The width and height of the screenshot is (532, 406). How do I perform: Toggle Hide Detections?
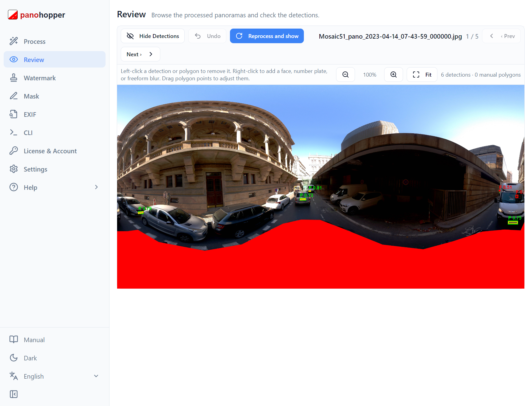(153, 36)
